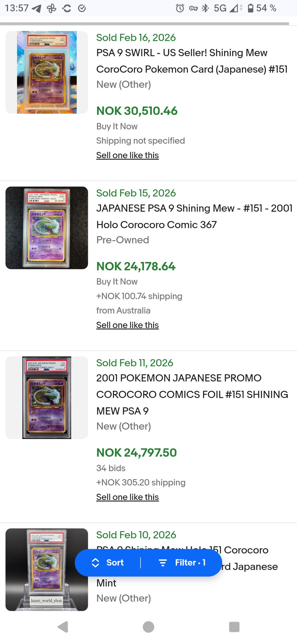Tap the Filter lines icon
The width and height of the screenshot is (297, 644).
point(163,563)
